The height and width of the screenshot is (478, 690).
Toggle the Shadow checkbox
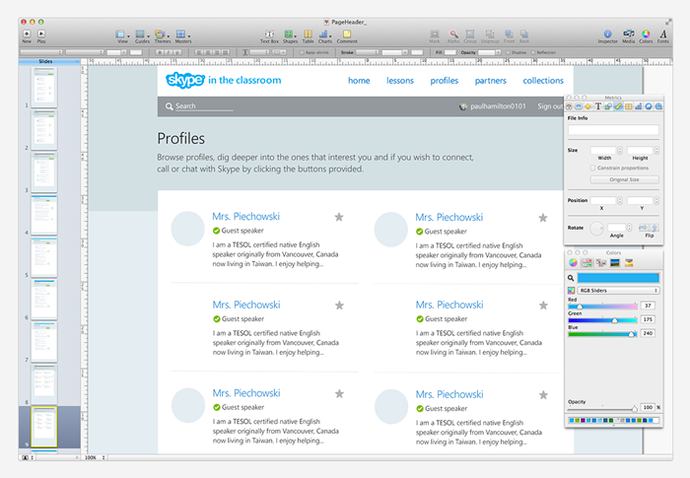click(x=508, y=52)
